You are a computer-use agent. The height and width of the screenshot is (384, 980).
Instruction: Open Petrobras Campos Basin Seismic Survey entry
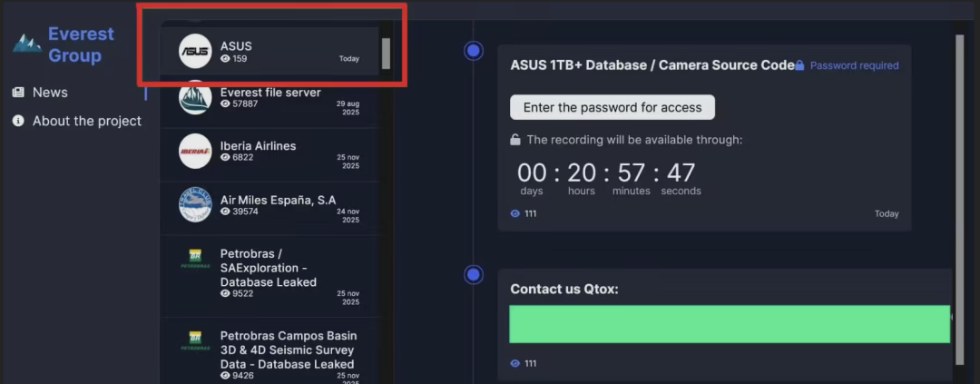pos(287,350)
